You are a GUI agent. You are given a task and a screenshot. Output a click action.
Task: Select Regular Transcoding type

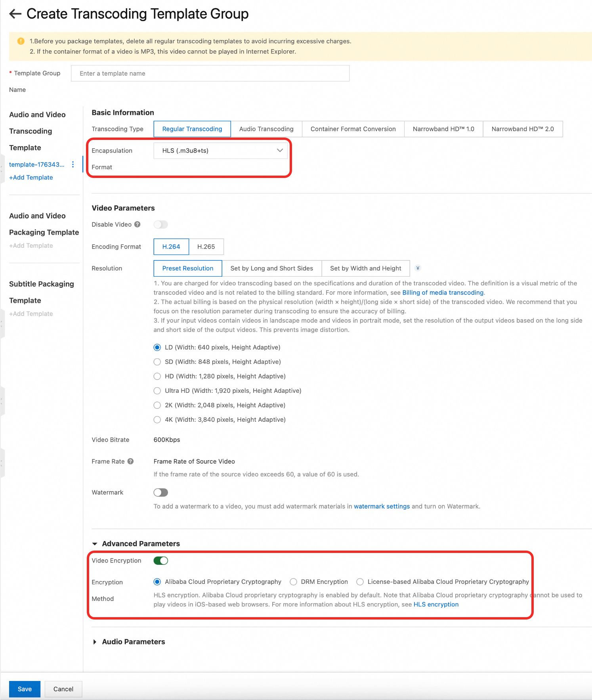(x=192, y=129)
